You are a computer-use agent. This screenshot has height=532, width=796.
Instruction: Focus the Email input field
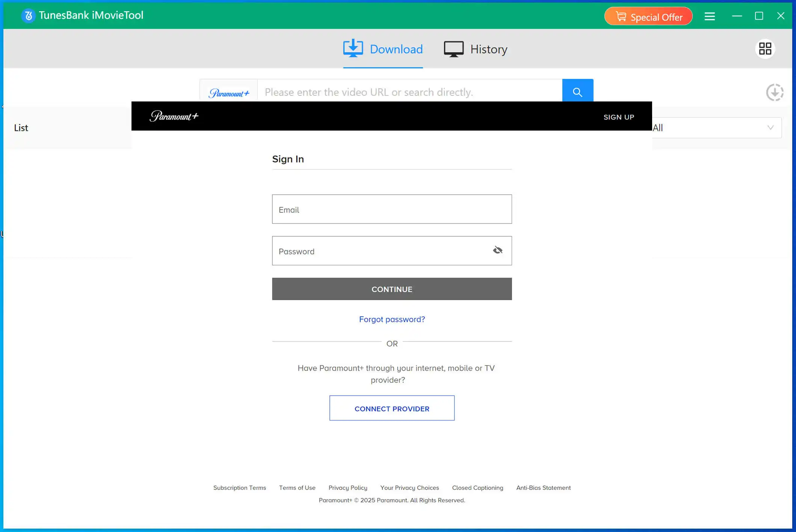coord(392,209)
